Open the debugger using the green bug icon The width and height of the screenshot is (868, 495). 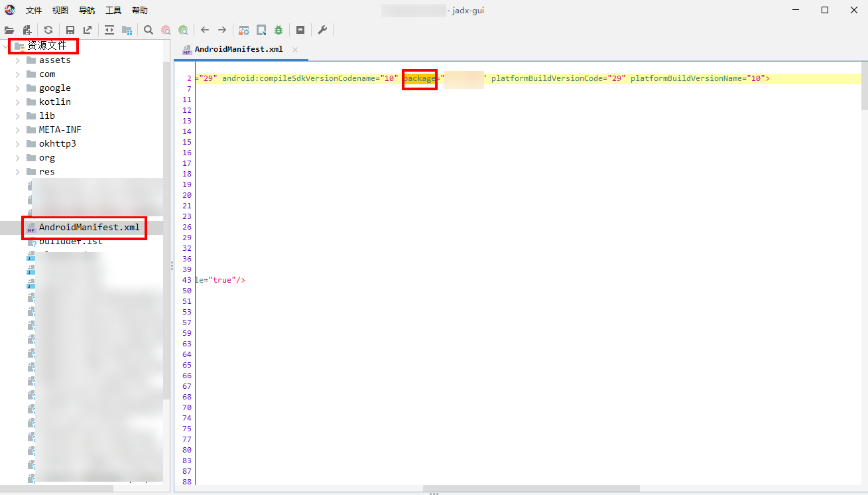pos(279,30)
